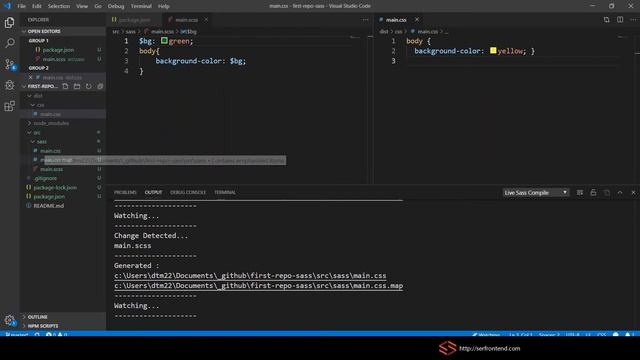Open more actions for left editor group
Viewport: 640px width, 360px height.
[365, 20]
